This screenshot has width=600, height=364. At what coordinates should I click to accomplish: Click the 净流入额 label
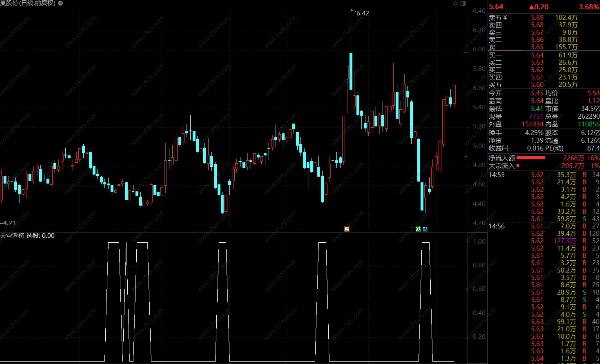[502, 158]
